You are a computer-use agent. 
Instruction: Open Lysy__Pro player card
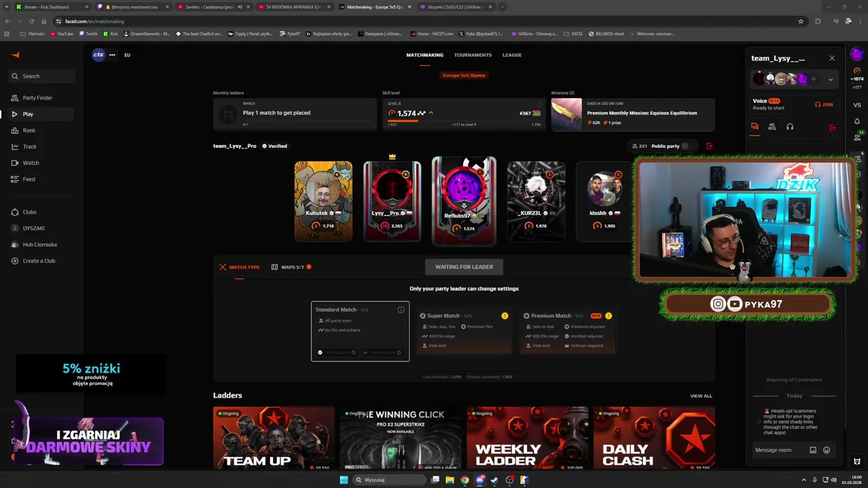point(392,201)
